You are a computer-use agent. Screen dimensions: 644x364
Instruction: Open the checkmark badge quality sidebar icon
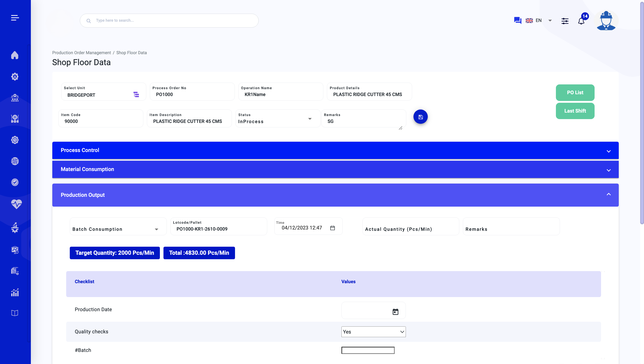coord(15,182)
